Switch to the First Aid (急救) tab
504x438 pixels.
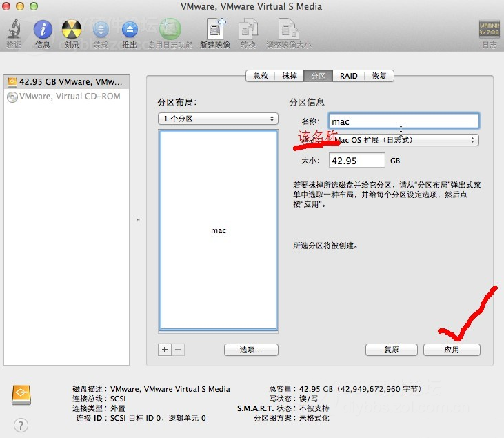click(261, 76)
